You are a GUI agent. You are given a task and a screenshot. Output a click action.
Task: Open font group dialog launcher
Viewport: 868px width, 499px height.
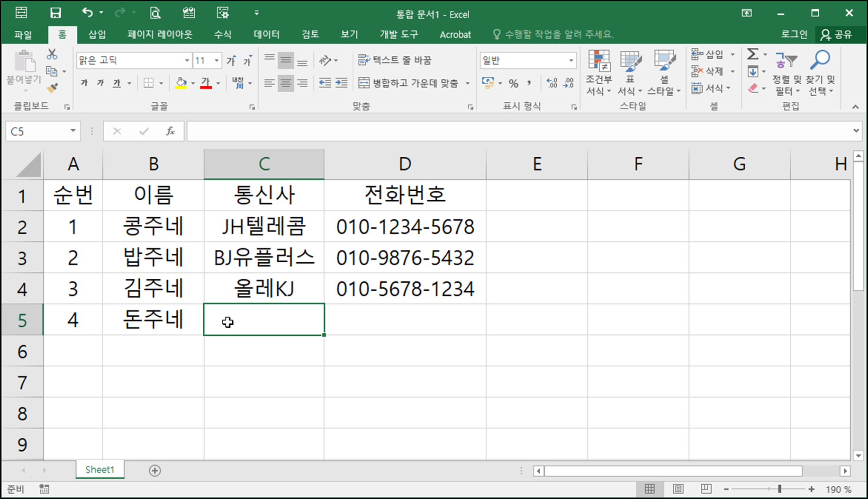(x=252, y=107)
